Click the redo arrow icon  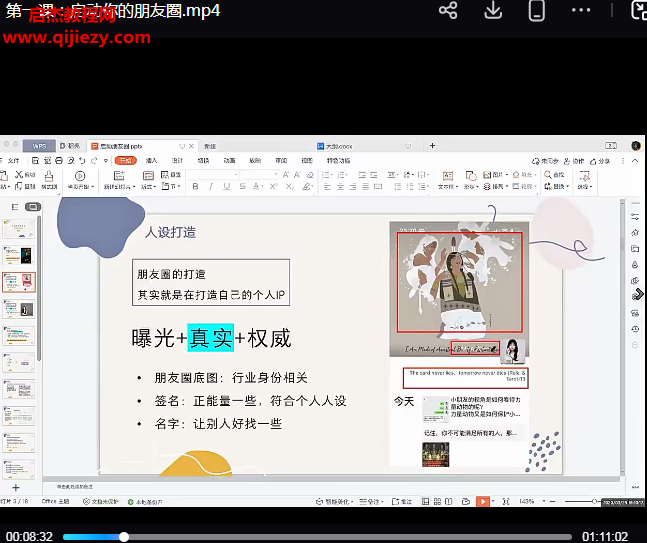click(94, 161)
